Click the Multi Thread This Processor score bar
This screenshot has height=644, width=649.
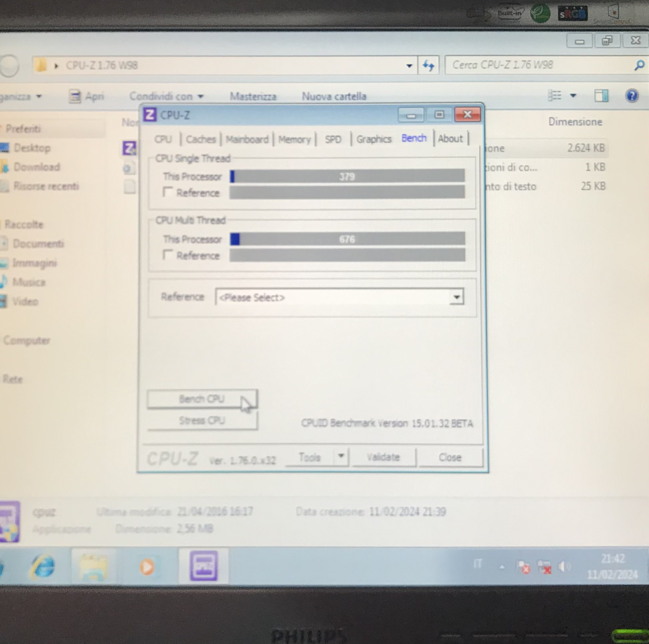tap(347, 239)
